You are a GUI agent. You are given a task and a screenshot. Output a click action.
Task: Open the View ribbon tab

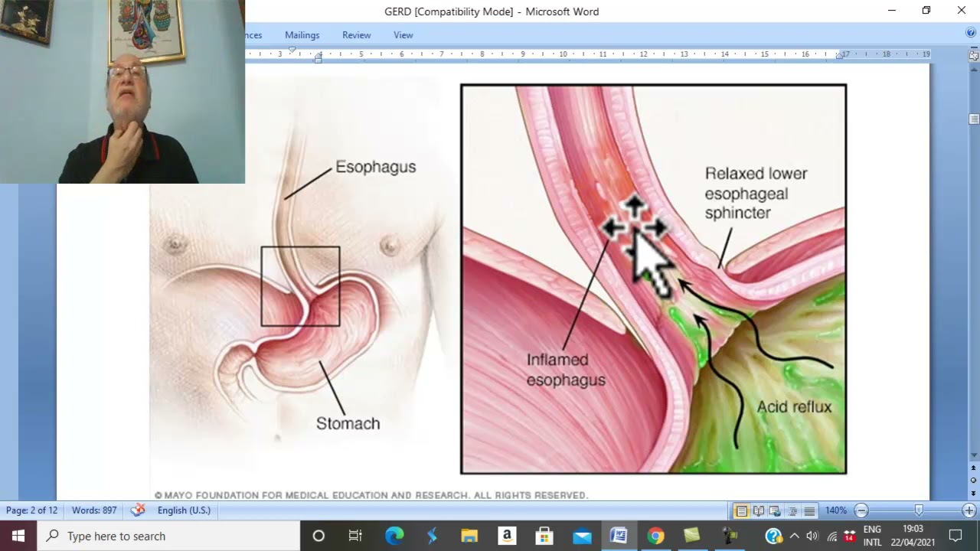click(403, 35)
